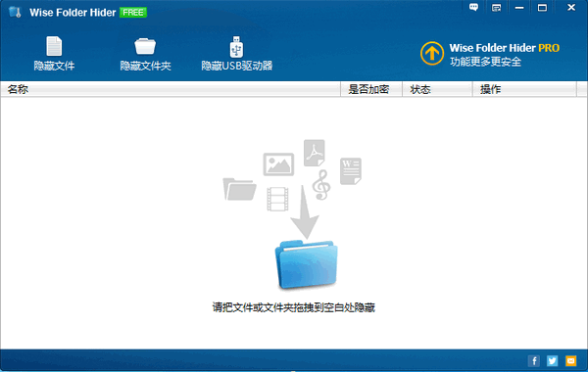Open the Facebook icon in the footer
The image size is (588, 372).
click(534, 361)
